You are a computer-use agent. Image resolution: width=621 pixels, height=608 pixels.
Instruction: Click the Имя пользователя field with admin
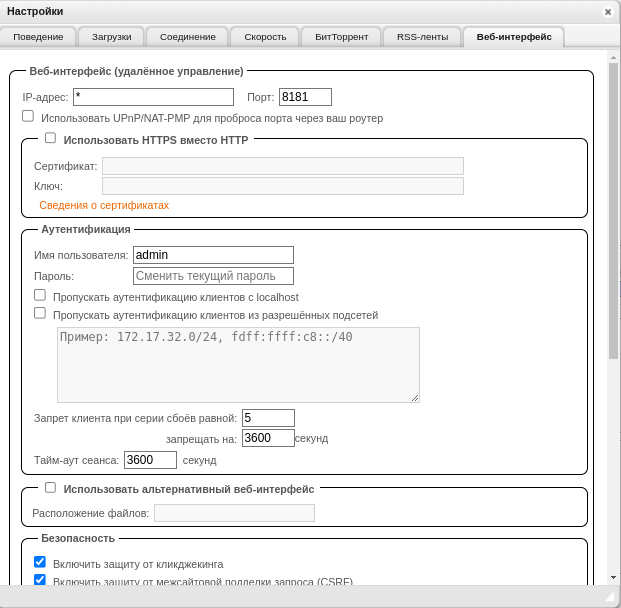213,255
